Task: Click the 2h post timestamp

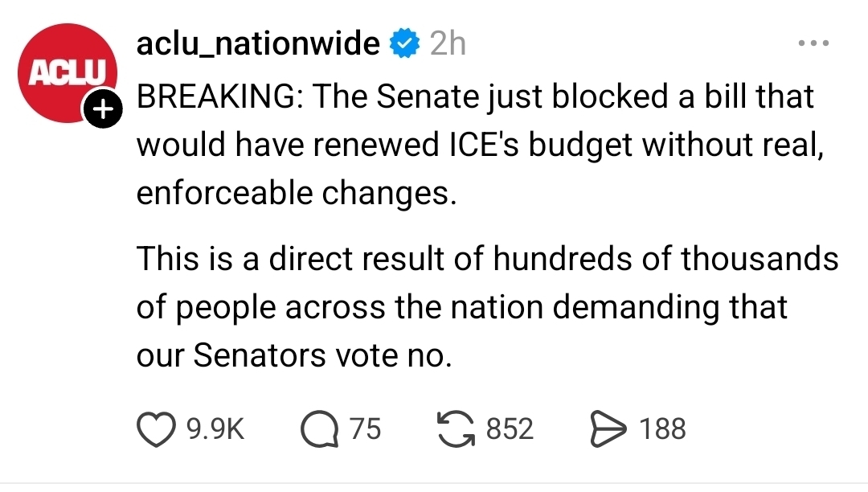Action: [448, 43]
